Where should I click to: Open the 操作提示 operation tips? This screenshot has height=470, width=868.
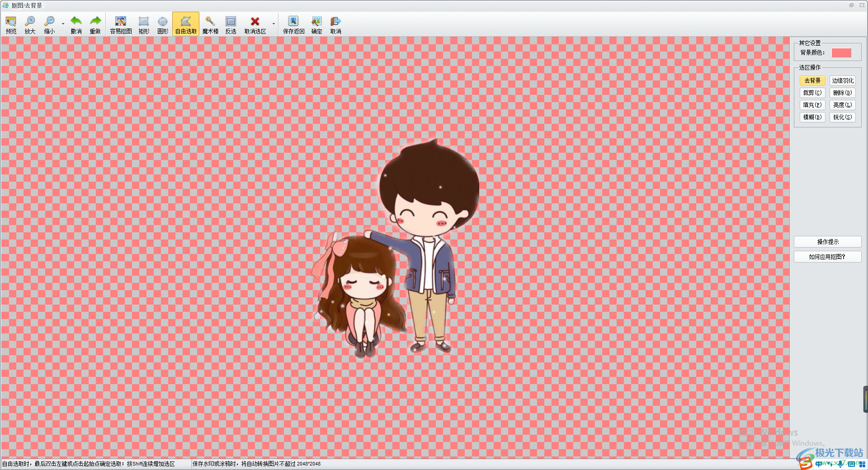(x=828, y=242)
